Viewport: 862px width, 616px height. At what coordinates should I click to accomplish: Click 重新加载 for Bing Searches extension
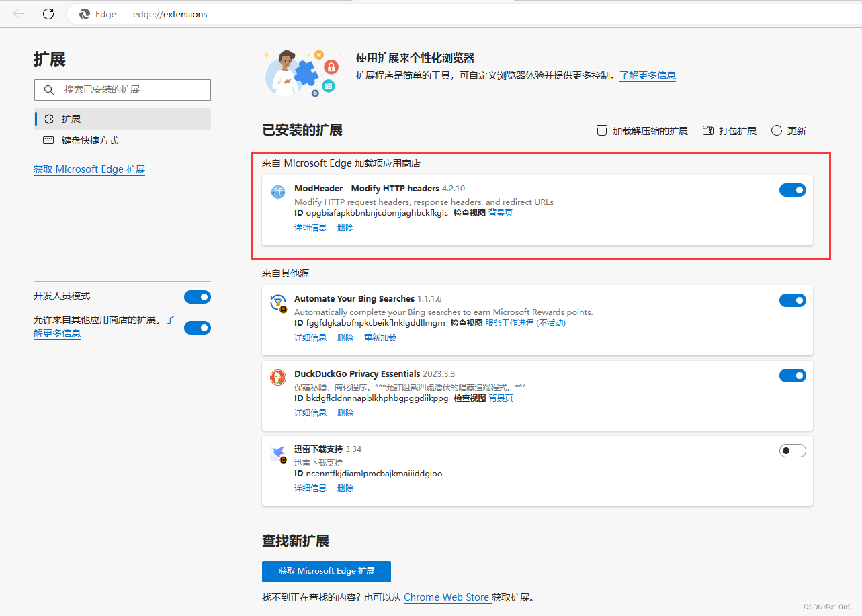pyautogui.click(x=380, y=338)
